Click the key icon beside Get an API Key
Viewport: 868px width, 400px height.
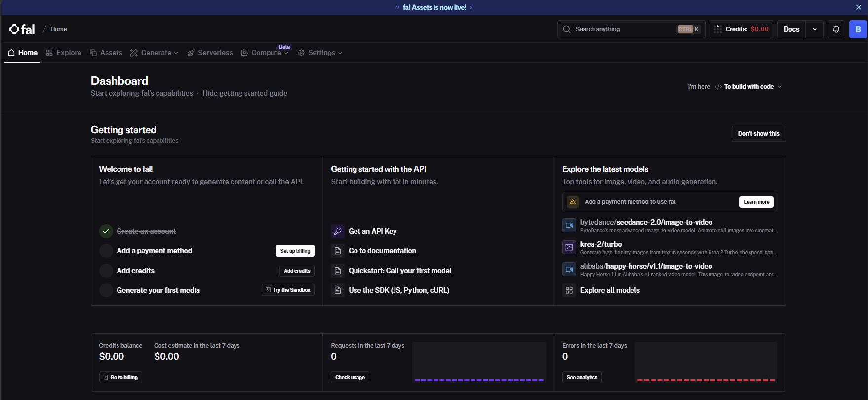[x=338, y=231]
